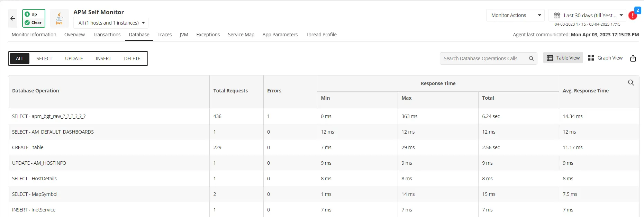Image resolution: width=644 pixels, height=217 pixels.
Task: Filter operations by SELECT
Action: [x=44, y=58]
